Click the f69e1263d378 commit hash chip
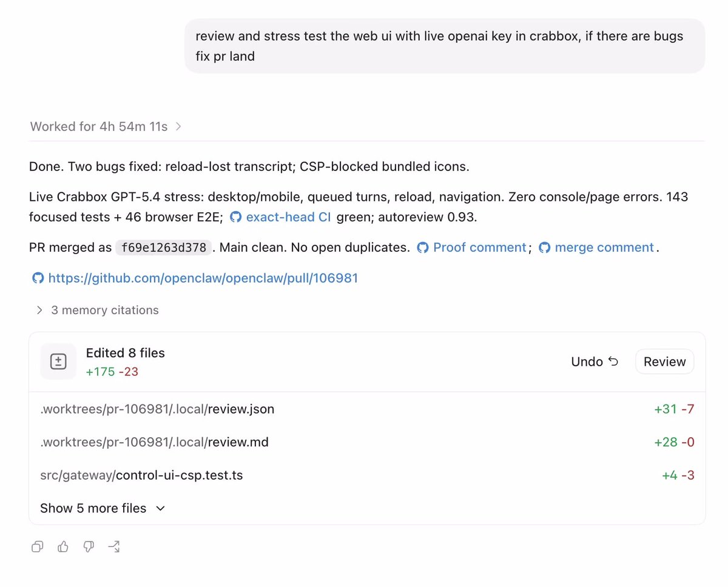 pyautogui.click(x=163, y=247)
